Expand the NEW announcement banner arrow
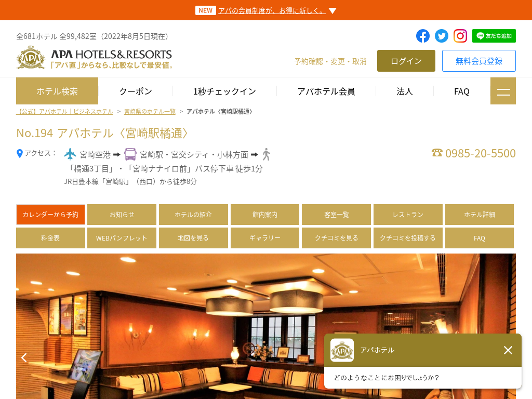The height and width of the screenshot is (399, 532). pyautogui.click(x=332, y=11)
